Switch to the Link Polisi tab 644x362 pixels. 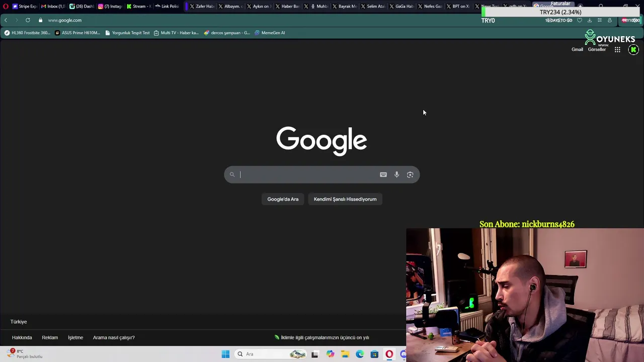[167, 6]
